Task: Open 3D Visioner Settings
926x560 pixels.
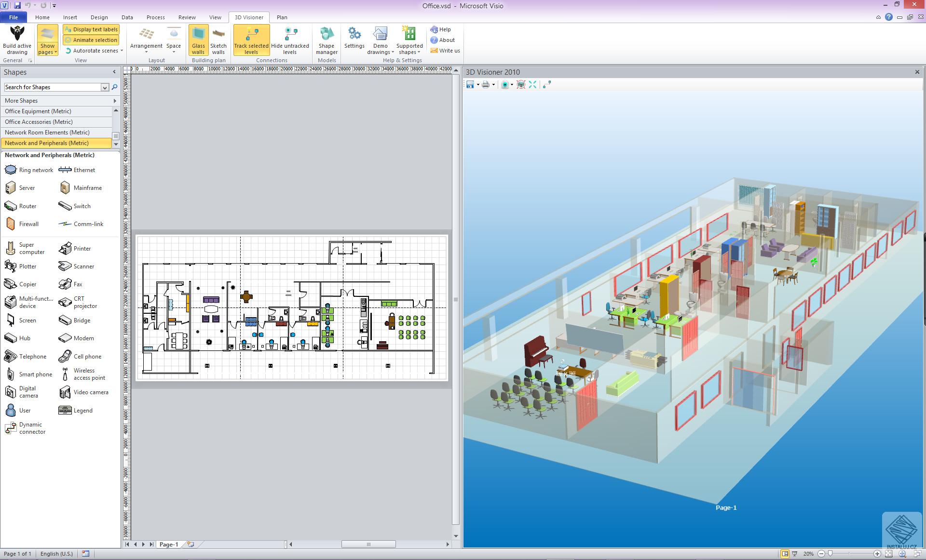Action: point(354,40)
